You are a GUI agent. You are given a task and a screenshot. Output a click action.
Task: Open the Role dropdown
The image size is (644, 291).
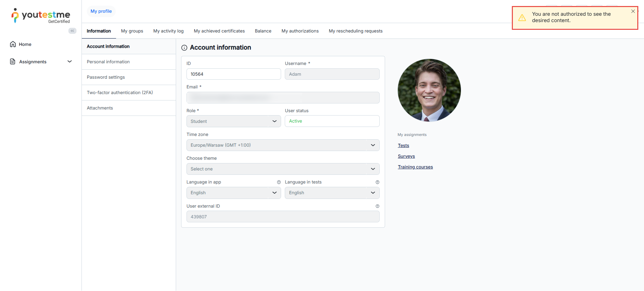[233, 121]
